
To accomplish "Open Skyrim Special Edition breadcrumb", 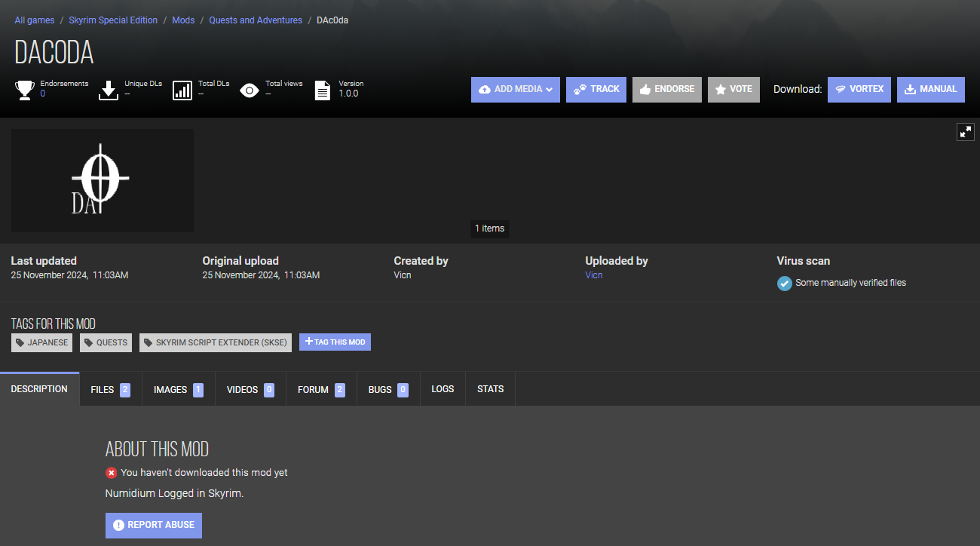I will (113, 20).
